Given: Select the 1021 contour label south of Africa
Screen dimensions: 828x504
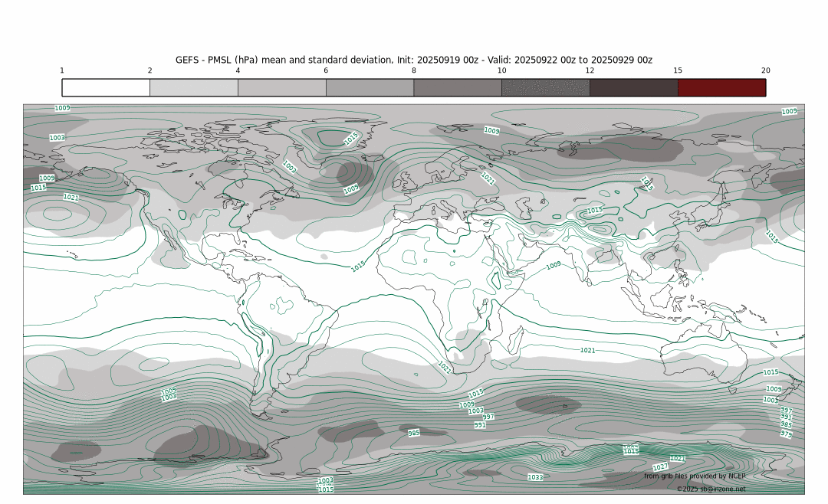Looking at the screenshot, I should point(445,367).
